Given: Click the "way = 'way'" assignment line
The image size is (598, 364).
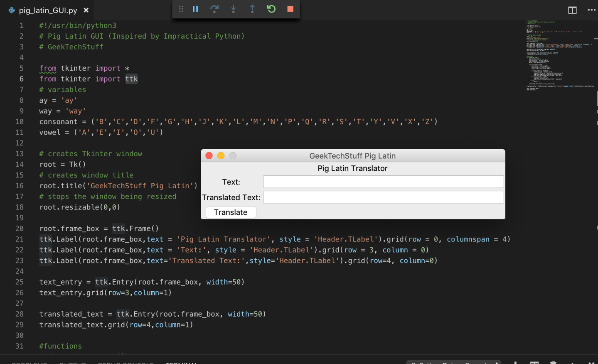Looking at the screenshot, I should [x=62, y=111].
